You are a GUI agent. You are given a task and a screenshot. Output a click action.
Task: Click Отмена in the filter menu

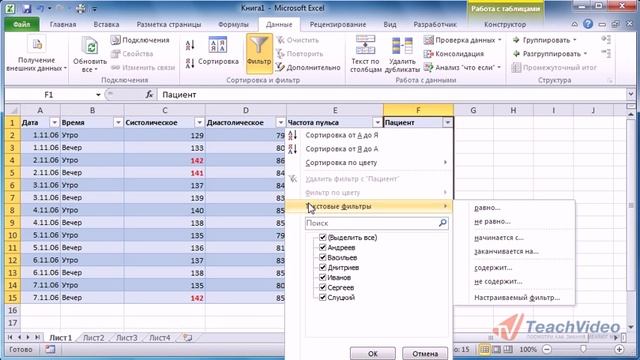coord(425,353)
